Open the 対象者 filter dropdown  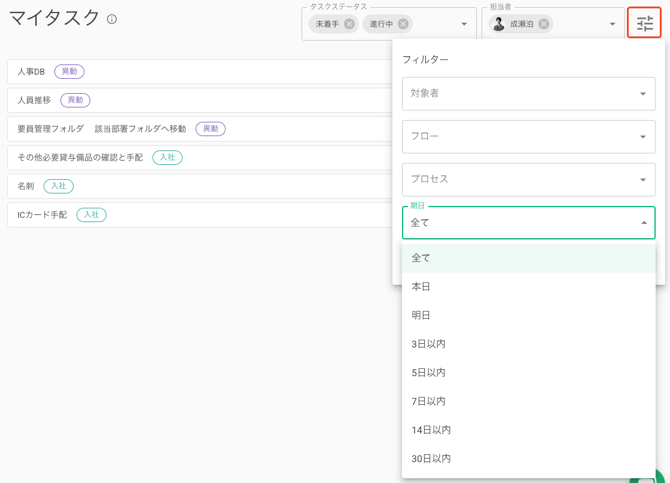[529, 94]
